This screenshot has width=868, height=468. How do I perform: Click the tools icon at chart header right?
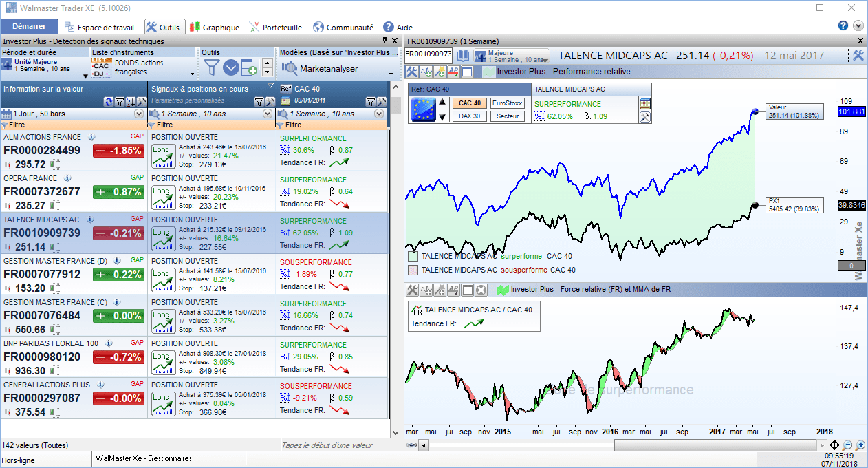(858, 56)
